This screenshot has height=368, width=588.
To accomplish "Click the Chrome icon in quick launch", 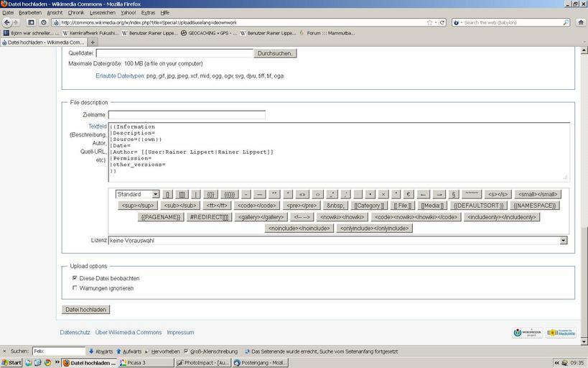I will coord(47,363).
